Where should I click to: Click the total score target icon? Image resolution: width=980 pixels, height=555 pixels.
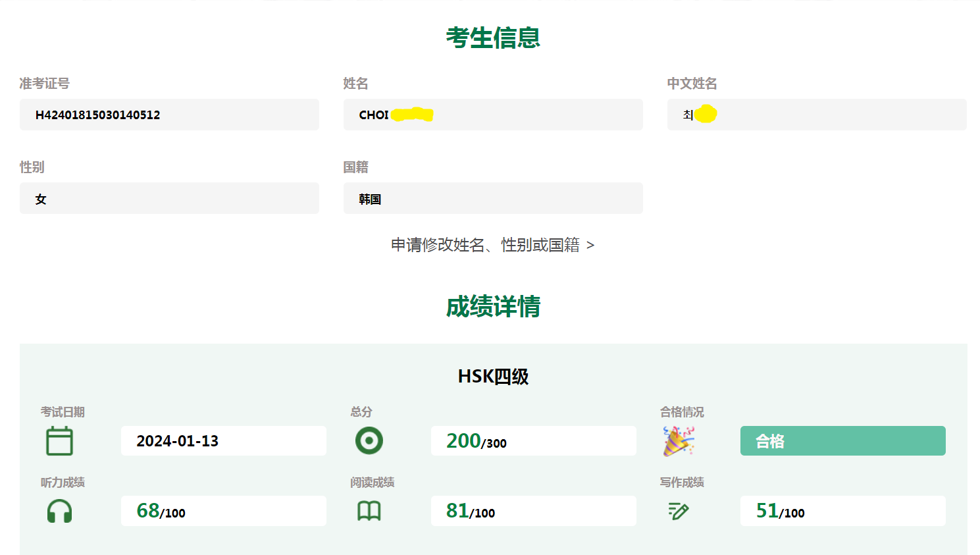point(369,440)
